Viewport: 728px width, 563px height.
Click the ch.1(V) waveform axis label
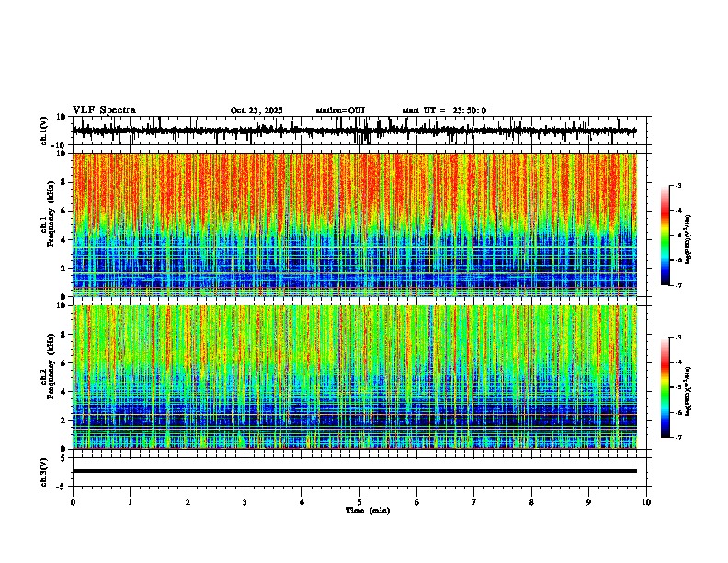(44, 131)
